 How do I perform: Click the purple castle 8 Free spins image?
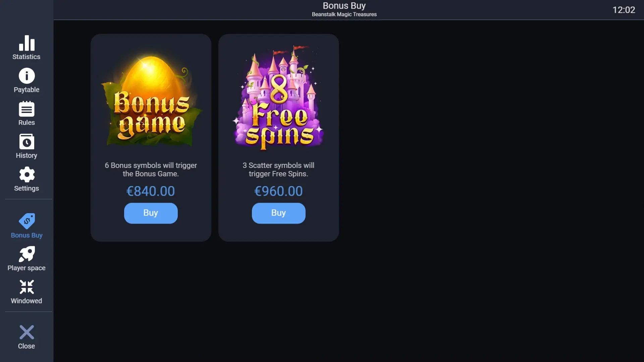278,98
